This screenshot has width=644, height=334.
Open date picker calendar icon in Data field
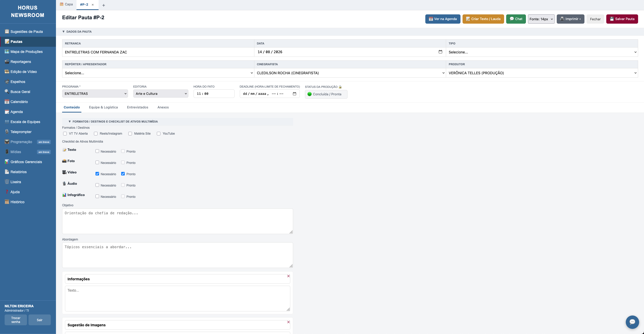click(440, 52)
